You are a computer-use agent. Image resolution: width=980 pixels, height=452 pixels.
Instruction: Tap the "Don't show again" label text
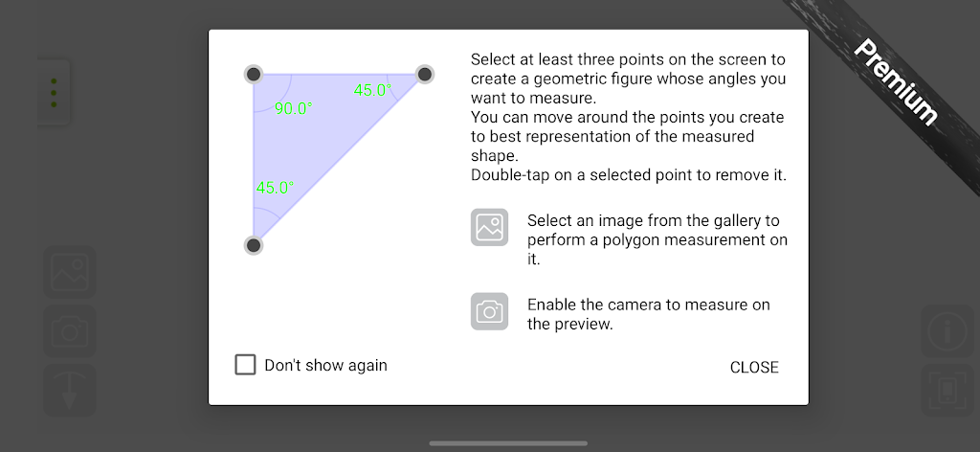pos(325,365)
